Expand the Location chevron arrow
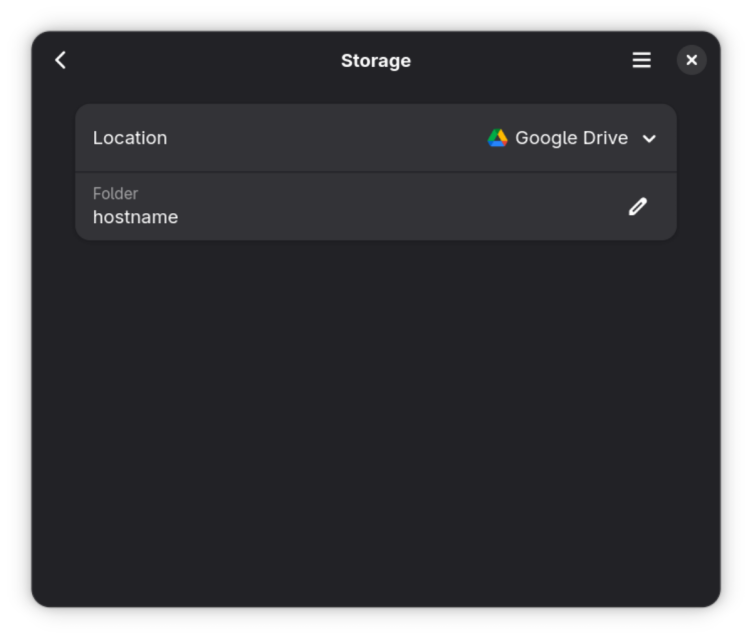This screenshot has width=752, height=639. coord(649,139)
